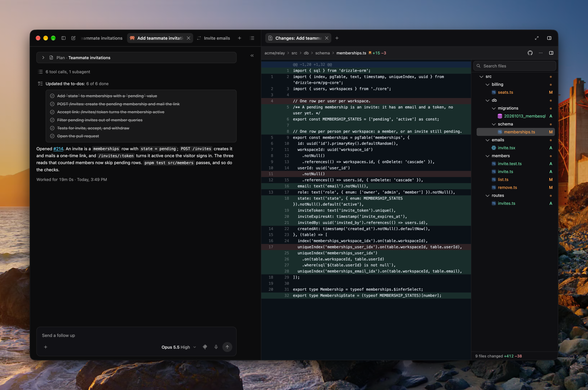Click 'Accept link' to-do check circle
This screenshot has height=390, width=588.
coord(52,112)
